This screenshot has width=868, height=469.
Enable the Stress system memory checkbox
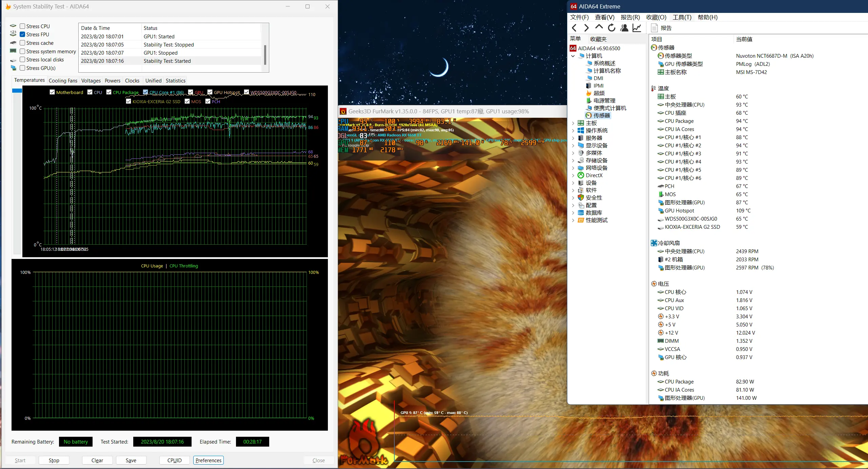click(22, 51)
